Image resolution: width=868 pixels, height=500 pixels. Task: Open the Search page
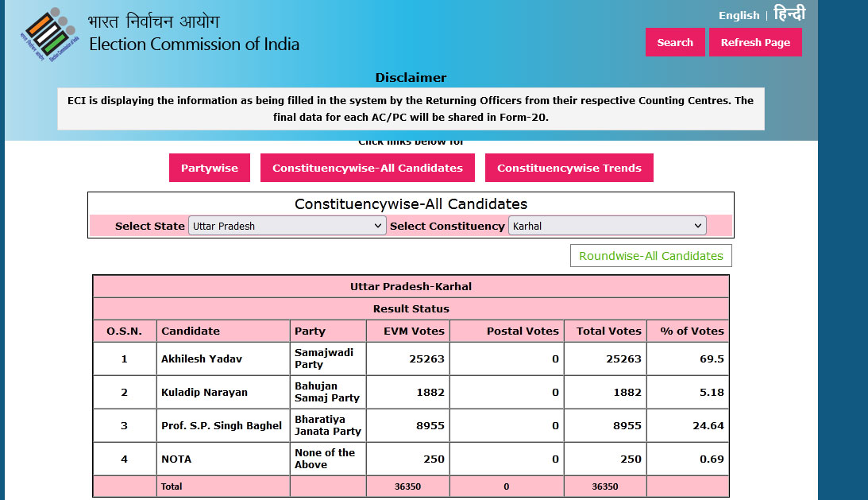tap(675, 42)
